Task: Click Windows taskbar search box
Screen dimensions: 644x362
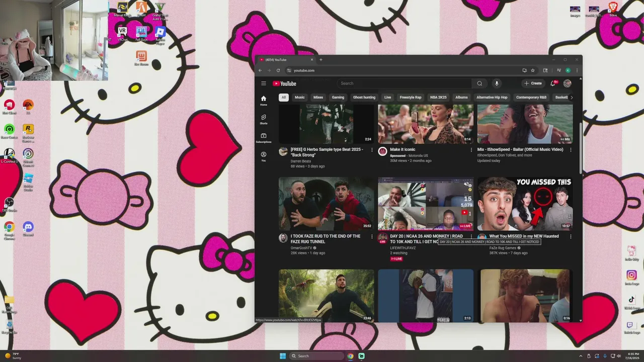Action: pyautogui.click(x=318, y=356)
